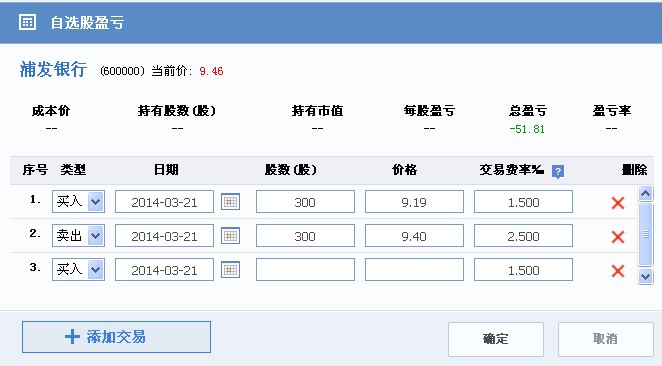
Task: Click 添加交易 to add a transaction
Action: pyautogui.click(x=117, y=337)
